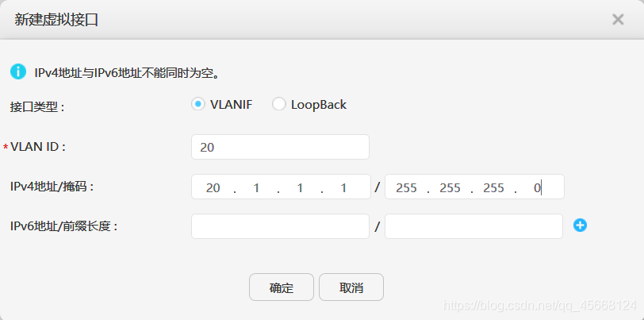Click final octet 0 of subnet mask
644x320 pixels.
point(537,188)
